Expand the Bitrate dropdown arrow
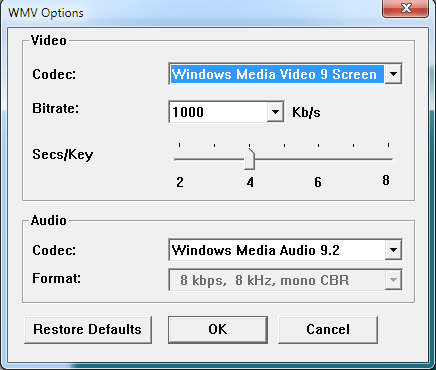Screen dimensions: 436x370 (x=275, y=112)
